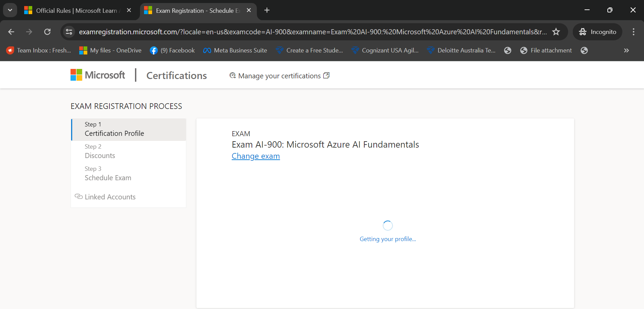Click the Microsoft logo
Image resolution: width=644 pixels, height=309 pixels.
point(98,75)
